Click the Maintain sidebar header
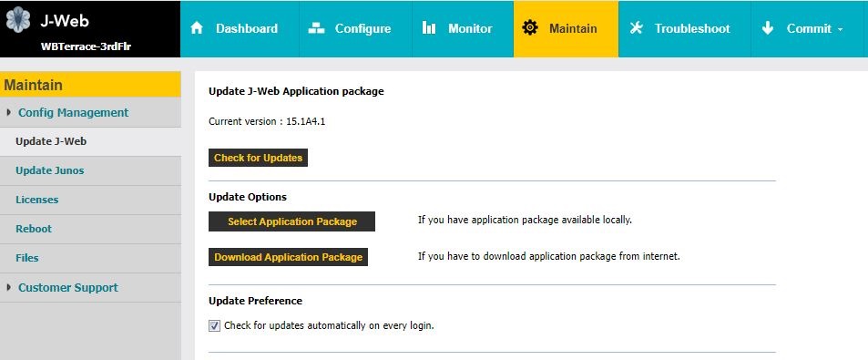 90,85
